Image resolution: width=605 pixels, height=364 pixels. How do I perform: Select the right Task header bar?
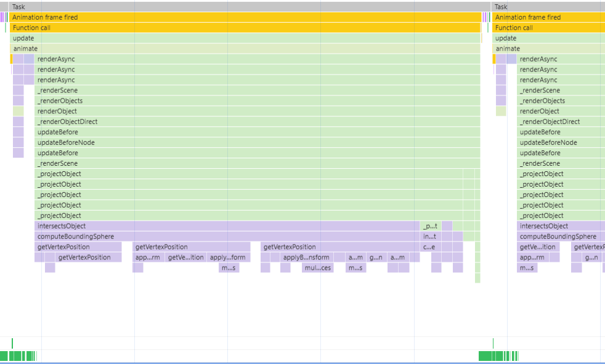point(548,7)
